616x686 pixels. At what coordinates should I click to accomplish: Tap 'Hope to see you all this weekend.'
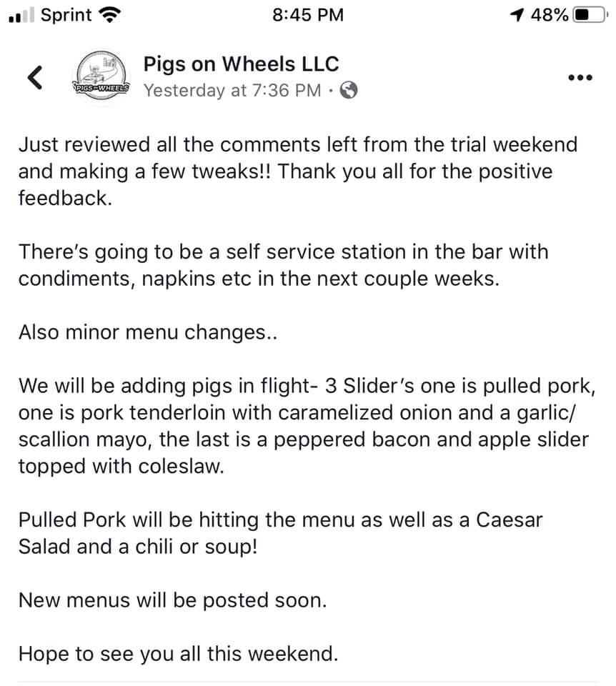point(177,653)
